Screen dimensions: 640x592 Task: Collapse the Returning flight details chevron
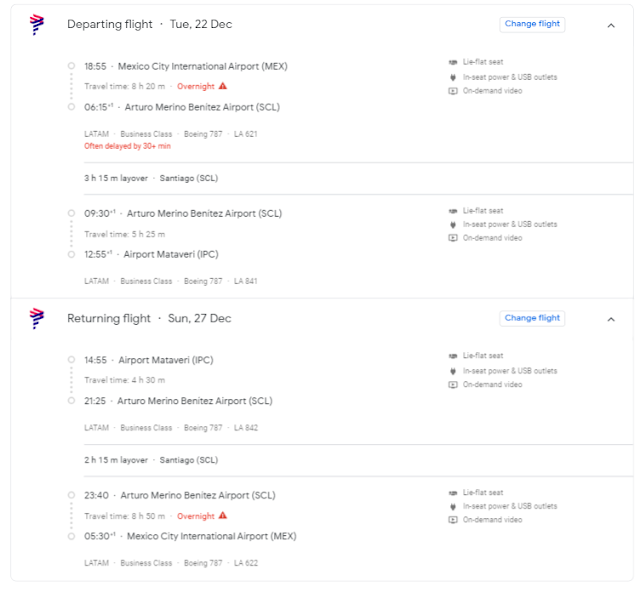(611, 319)
